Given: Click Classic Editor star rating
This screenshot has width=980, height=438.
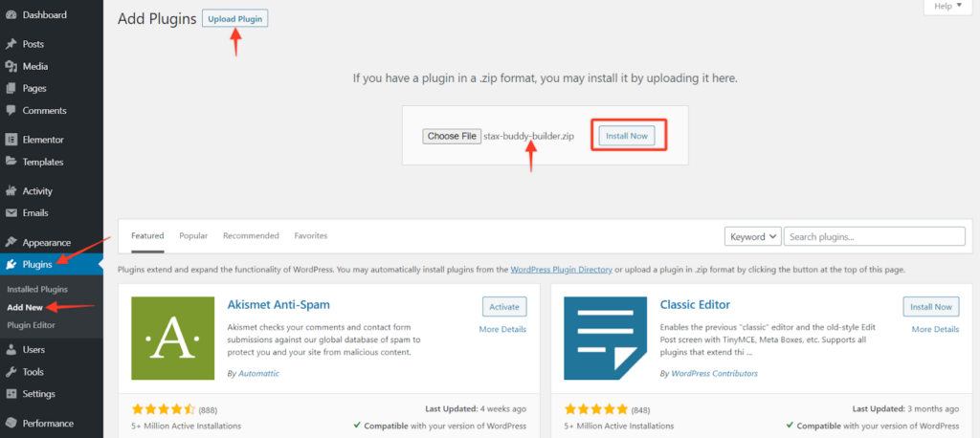Looking at the screenshot, I should [596, 410].
